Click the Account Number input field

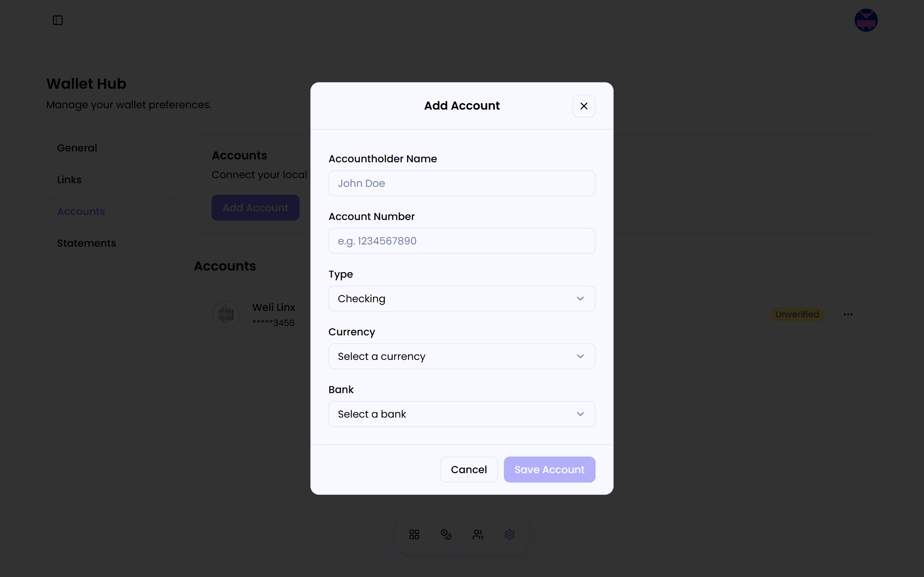461,241
